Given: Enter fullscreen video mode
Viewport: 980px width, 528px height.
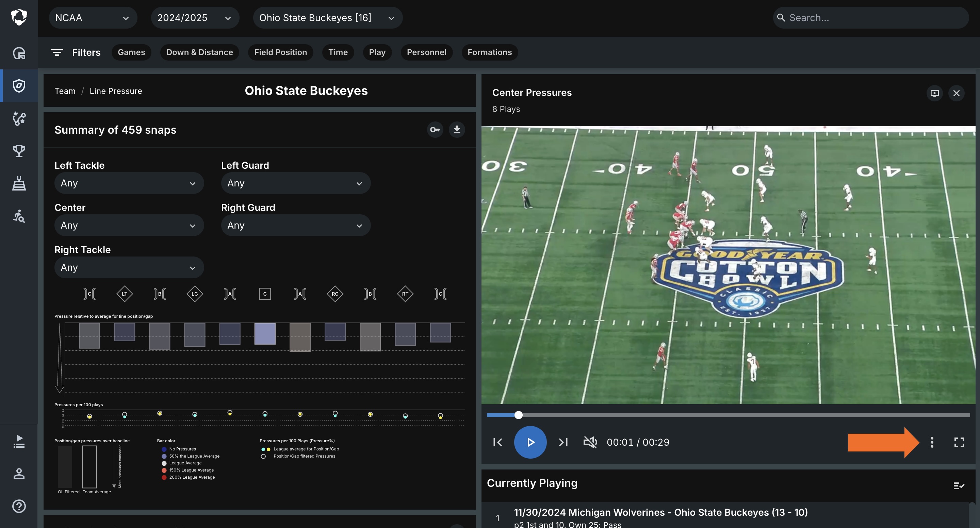Looking at the screenshot, I should (959, 442).
